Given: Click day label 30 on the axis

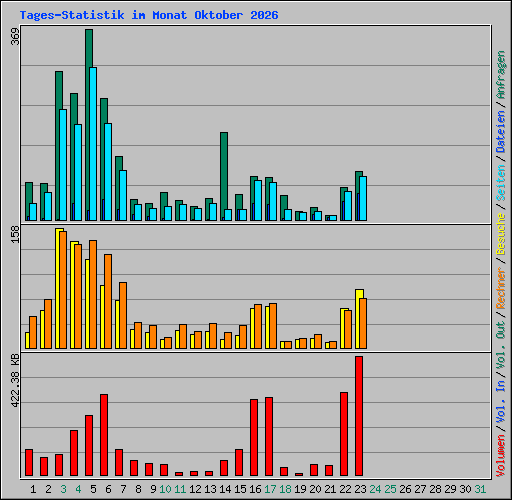Looking at the screenshot, I should point(465,489).
